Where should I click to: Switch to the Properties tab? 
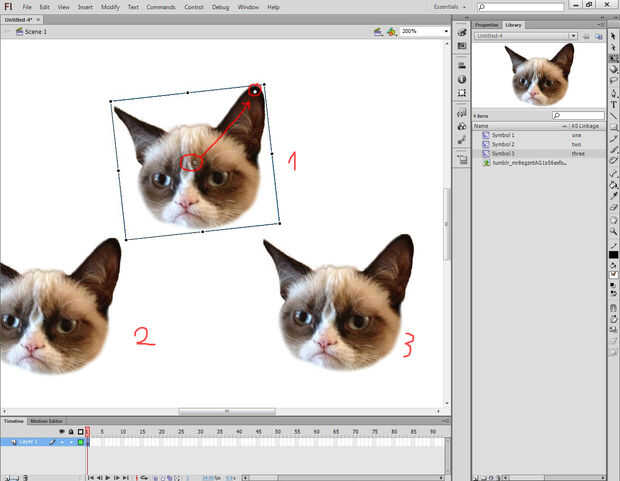click(486, 25)
